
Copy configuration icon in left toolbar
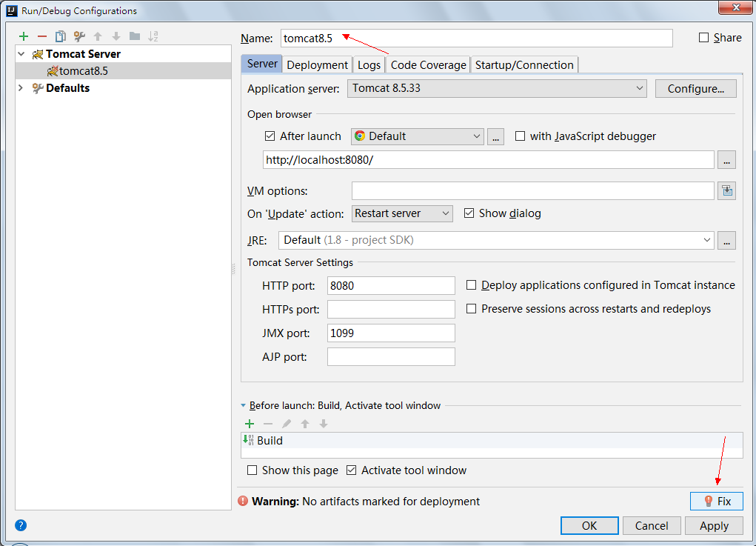pos(60,36)
